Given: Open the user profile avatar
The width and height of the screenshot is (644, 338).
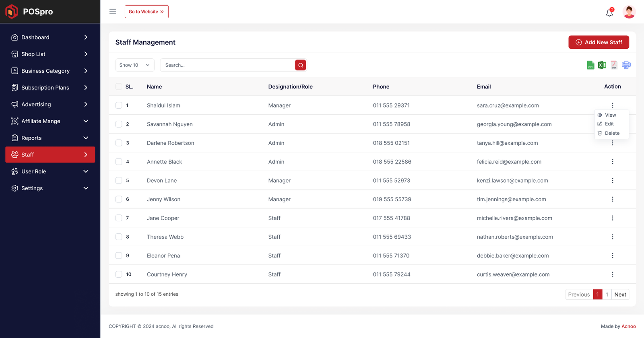Looking at the screenshot, I should pyautogui.click(x=629, y=12).
